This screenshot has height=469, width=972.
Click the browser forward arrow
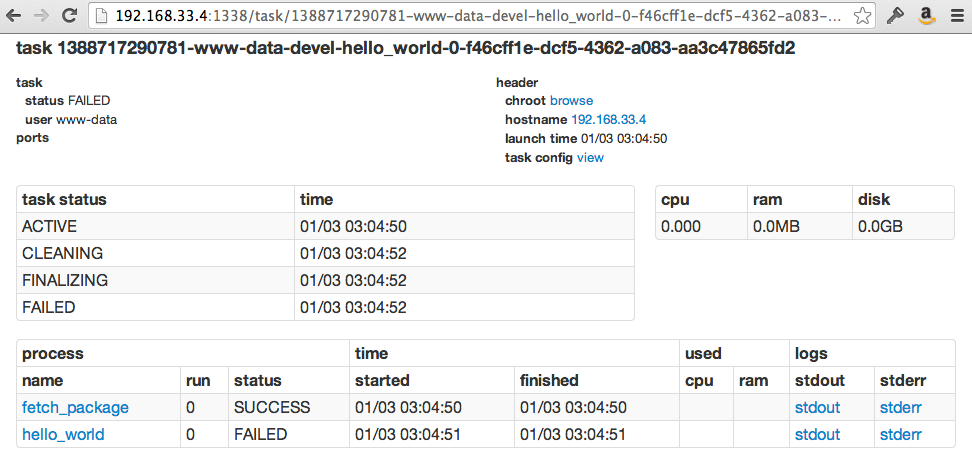[x=41, y=16]
